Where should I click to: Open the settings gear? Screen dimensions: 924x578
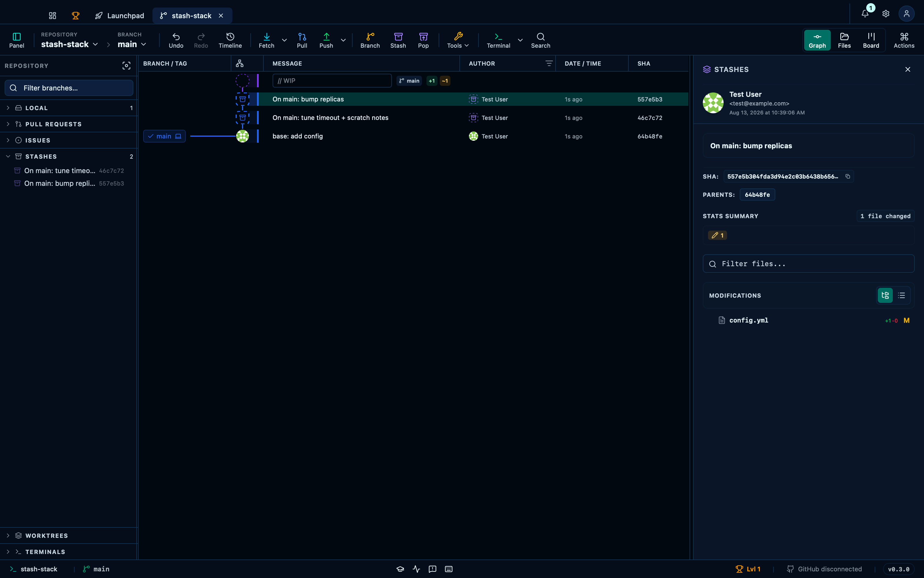point(886,14)
